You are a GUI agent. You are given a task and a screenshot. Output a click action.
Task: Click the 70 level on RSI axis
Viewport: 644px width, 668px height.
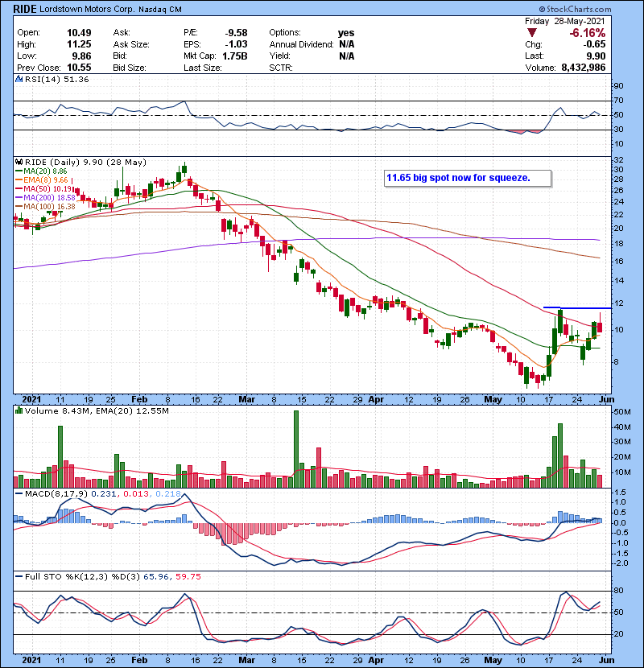point(618,101)
